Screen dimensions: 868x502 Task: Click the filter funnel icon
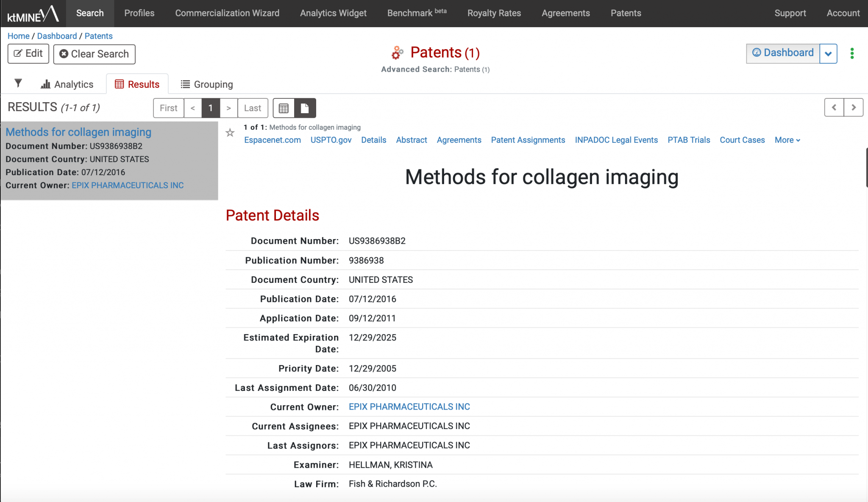coord(18,84)
